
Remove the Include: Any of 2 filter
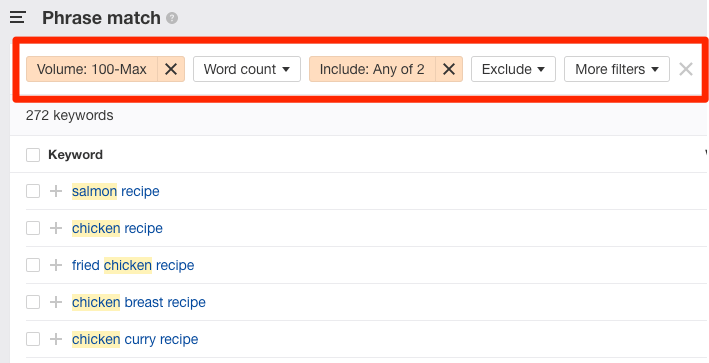tap(449, 69)
